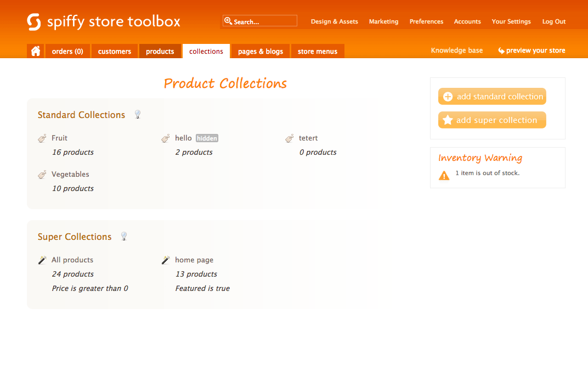
Task: Click the magic wand icon beside home page
Action: coord(166,260)
